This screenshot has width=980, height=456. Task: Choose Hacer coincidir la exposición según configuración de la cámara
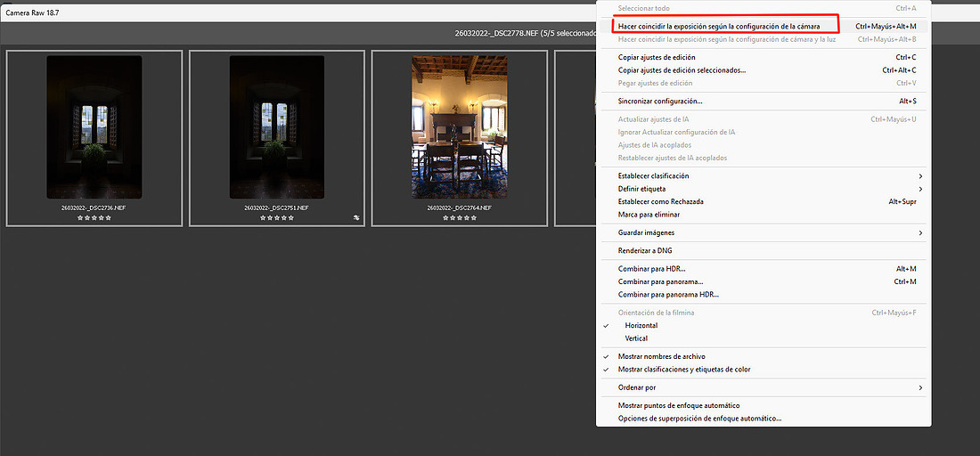[764, 26]
